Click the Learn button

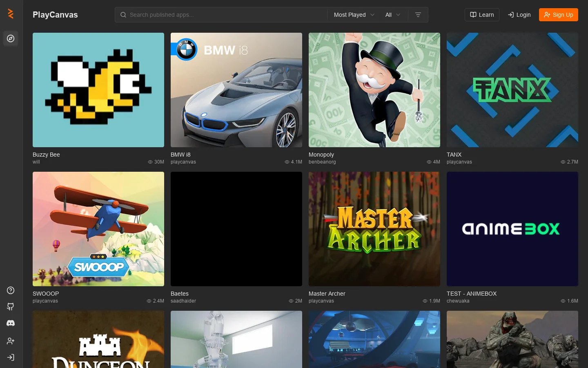point(482,15)
